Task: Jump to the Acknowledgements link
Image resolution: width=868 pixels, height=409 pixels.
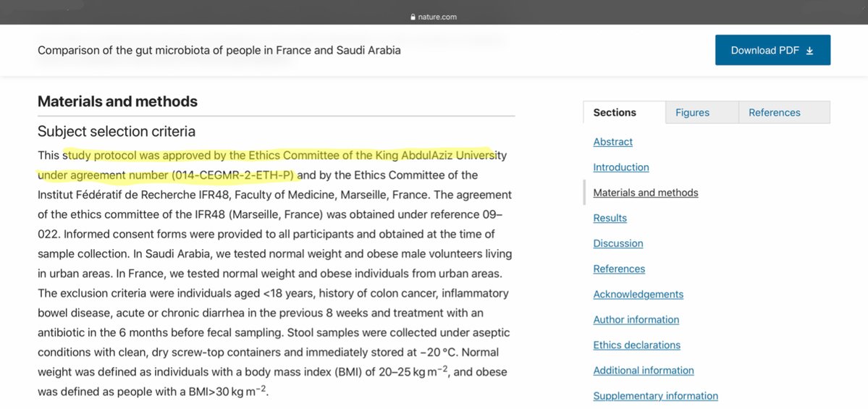Action: [638, 294]
